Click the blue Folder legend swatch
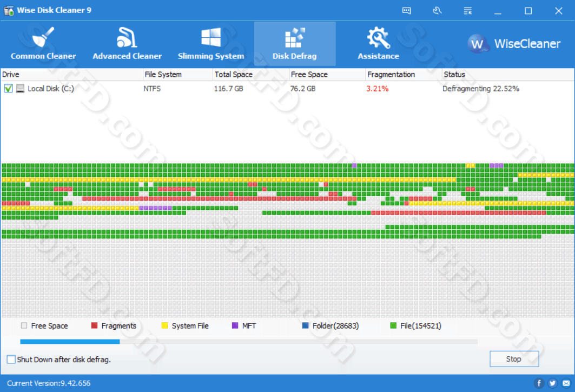The height and width of the screenshot is (392, 575). click(x=306, y=325)
